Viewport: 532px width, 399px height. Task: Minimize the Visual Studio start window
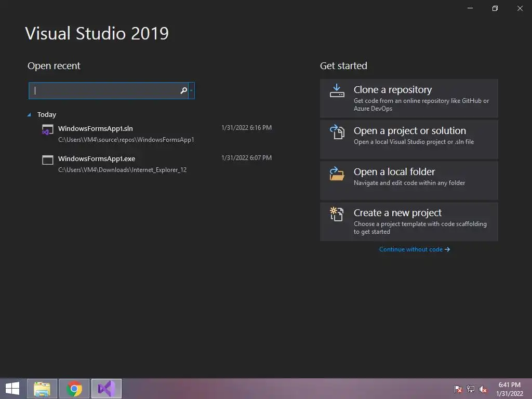(x=470, y=8)
